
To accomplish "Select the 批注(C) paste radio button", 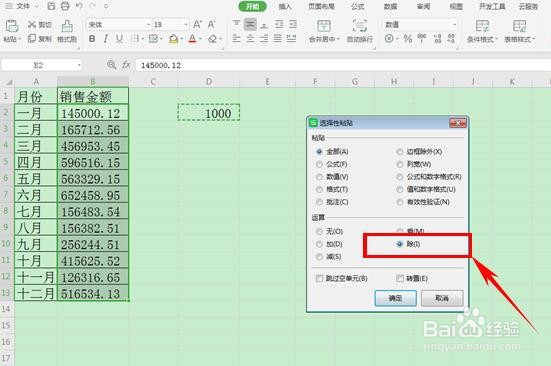I will 319,202.
